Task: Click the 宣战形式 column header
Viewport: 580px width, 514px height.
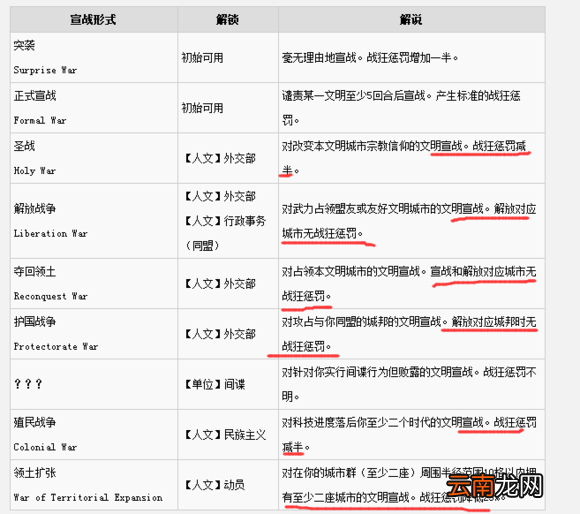Action: coord(93,20)
